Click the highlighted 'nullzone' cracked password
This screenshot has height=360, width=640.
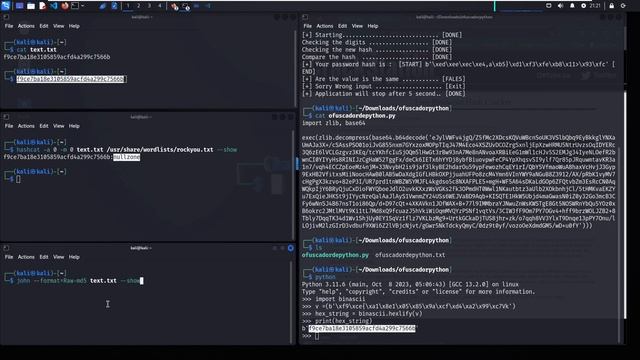coord(127,157)
